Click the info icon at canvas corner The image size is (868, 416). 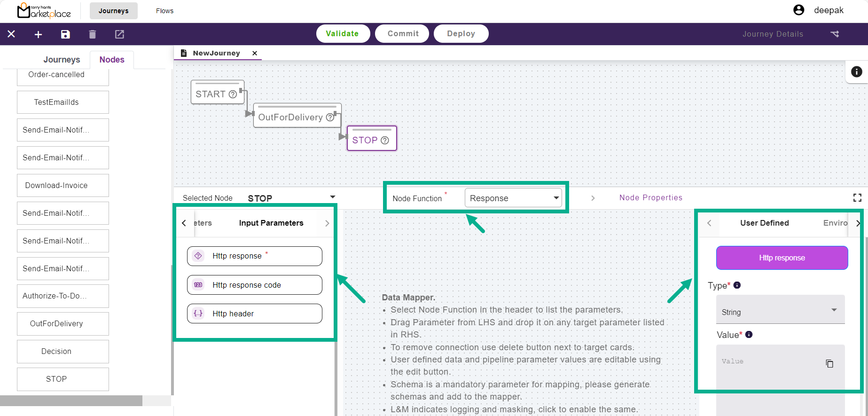click(x=856, y=71)
